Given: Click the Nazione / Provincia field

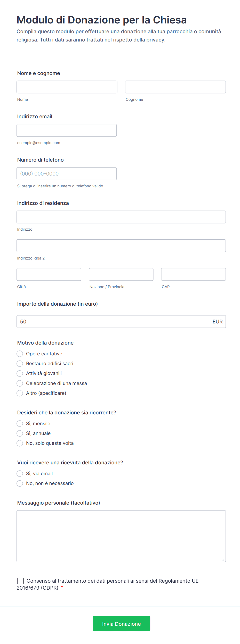Looking at the screenshot, I should (x=121, y=274).
